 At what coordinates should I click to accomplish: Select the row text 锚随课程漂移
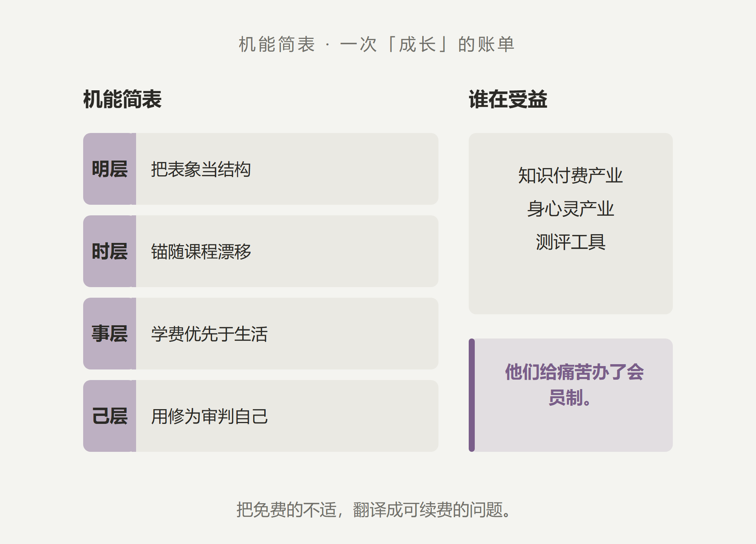(201, 252)
